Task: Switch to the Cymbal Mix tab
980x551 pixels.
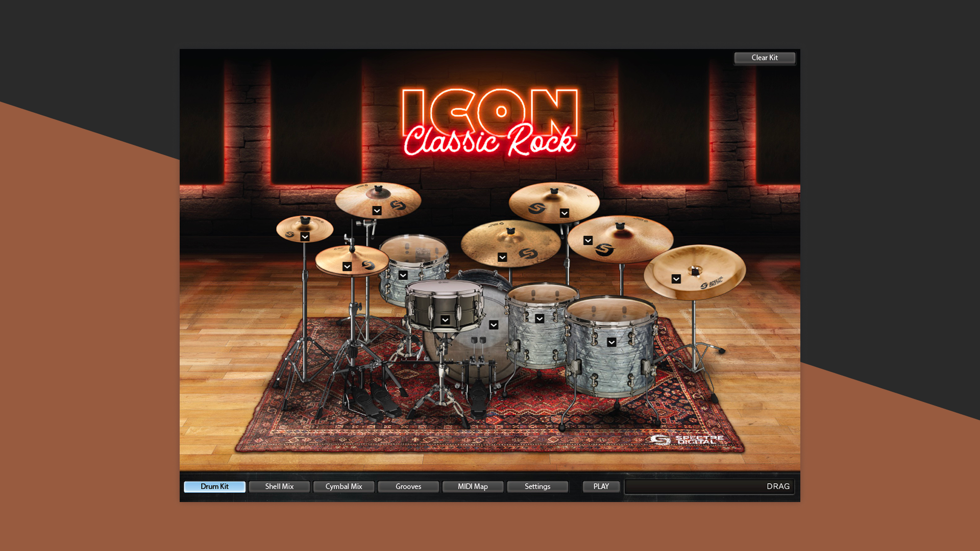Action: (344, 487)
